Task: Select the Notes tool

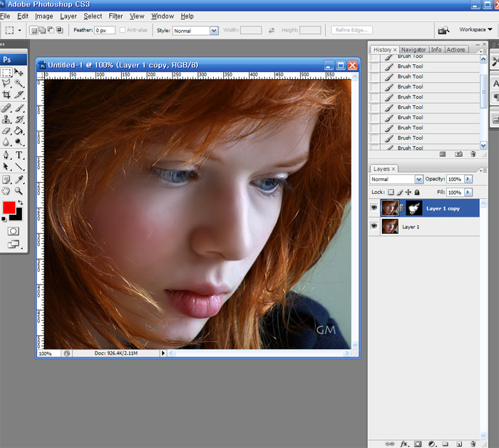Action: pos(6,180)
